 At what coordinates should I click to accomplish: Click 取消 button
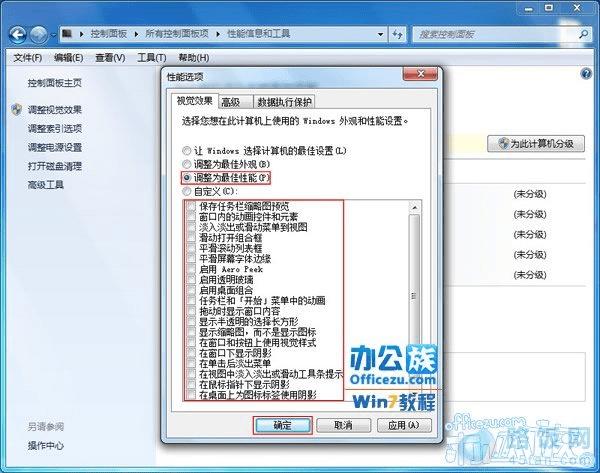[x=344, y=425]
